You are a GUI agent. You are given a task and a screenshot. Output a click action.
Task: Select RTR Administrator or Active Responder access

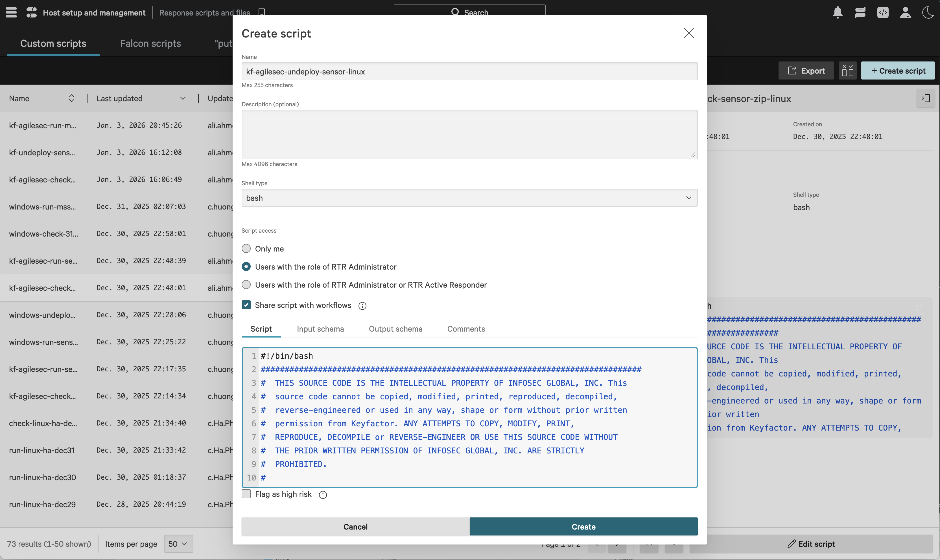(x=246, y=285)
